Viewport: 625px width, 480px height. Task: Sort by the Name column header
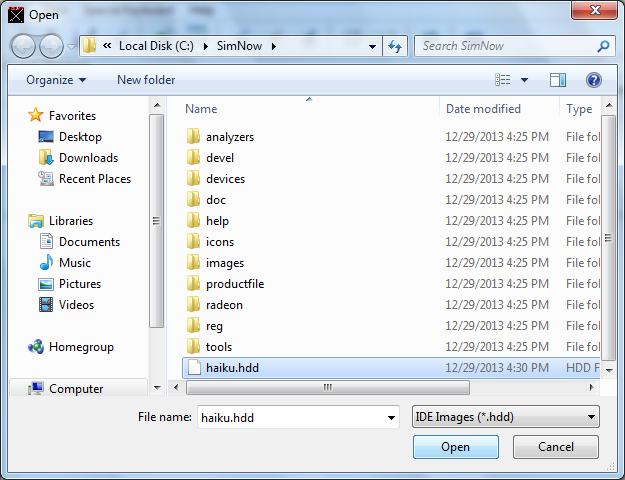201,109
